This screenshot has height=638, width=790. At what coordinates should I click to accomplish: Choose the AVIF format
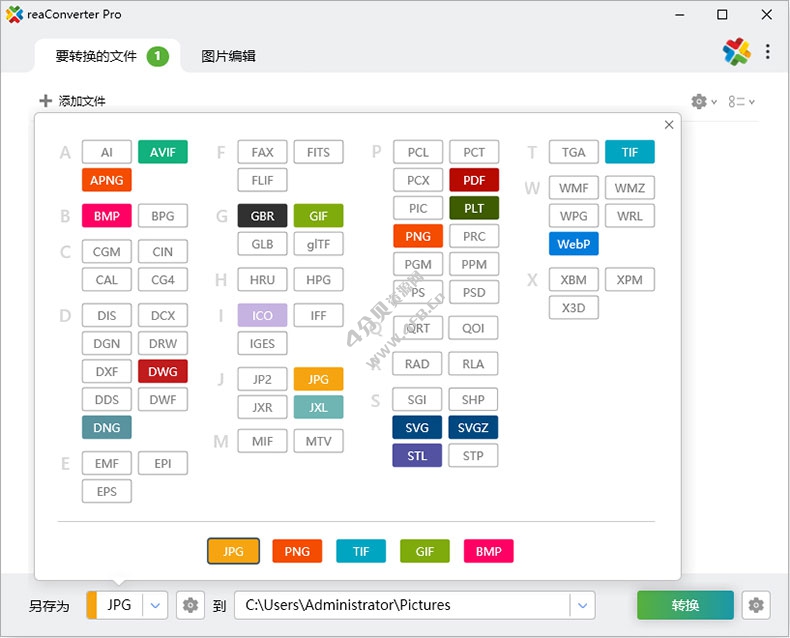[163, 152]
